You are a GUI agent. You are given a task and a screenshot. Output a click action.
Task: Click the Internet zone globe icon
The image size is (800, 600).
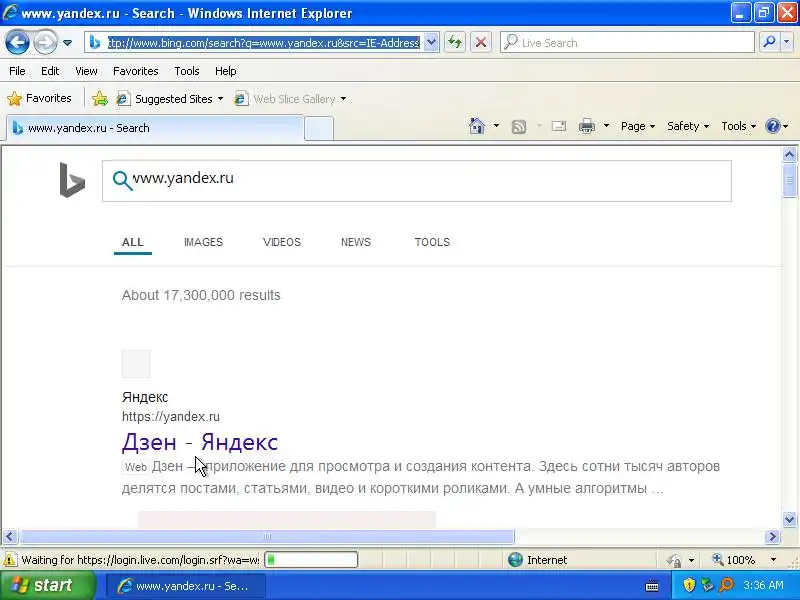[515, 560]
